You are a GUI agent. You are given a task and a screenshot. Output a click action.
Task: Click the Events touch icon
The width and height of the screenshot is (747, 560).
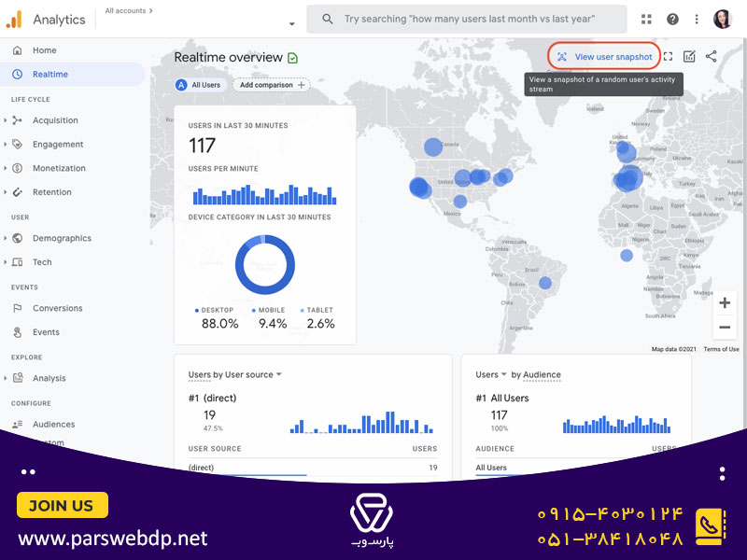pyautogui.click(x=18, y=332)
